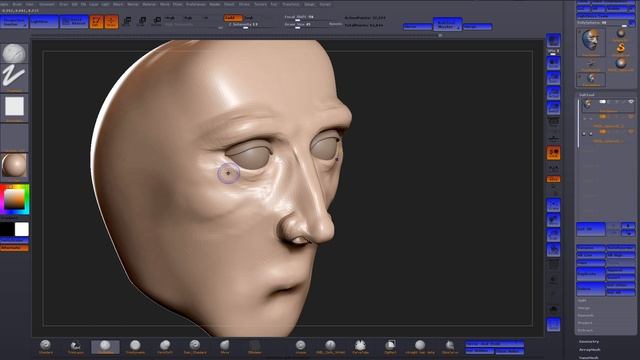Select the Scale transform icon in top shelf
640x360 pixels.
coord(142,21)
